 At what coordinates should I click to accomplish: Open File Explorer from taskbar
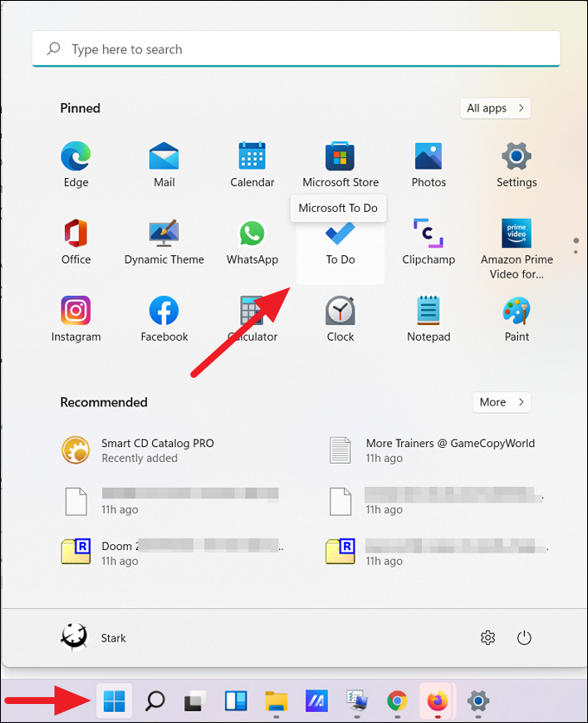(x=276, y=701)
